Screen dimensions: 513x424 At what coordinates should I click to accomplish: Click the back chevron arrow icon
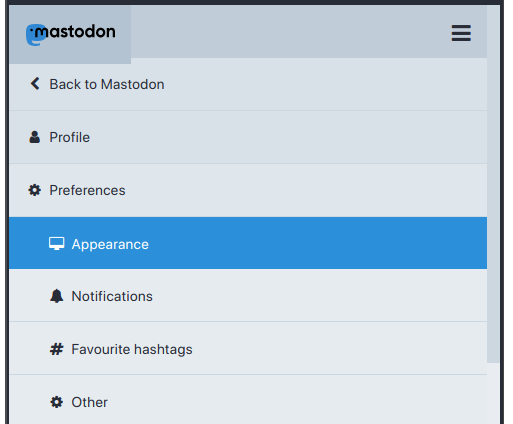coord(35,84)
